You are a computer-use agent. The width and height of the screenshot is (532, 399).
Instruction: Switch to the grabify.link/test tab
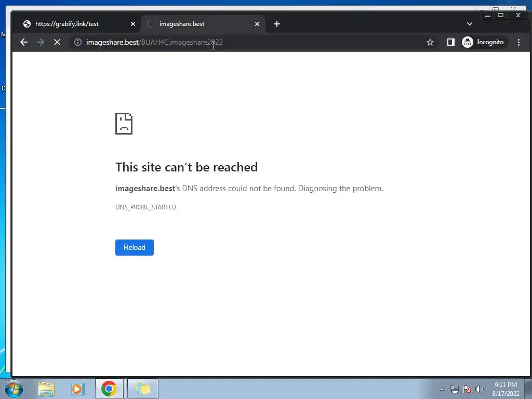75,24
